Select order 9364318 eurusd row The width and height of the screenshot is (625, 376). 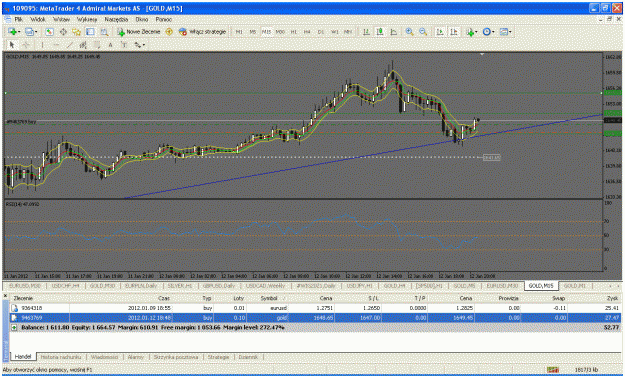click(x=315, y=308)
